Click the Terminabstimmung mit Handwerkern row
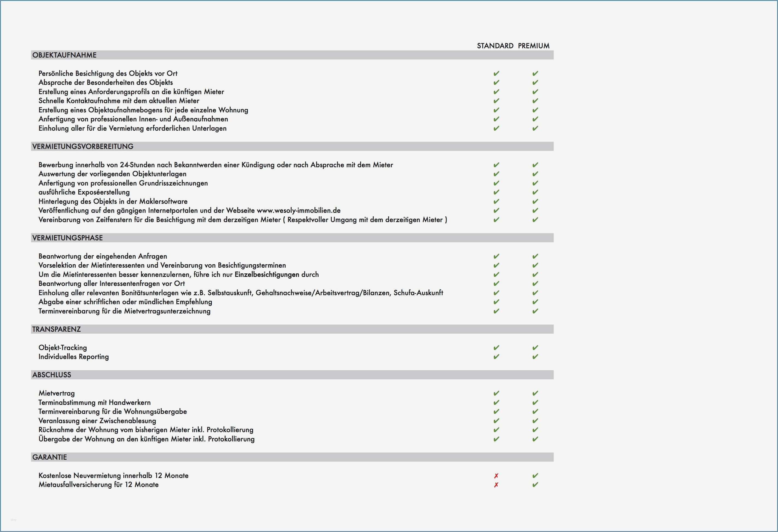Viewport: 778px width, 532px height. point(94,402)
